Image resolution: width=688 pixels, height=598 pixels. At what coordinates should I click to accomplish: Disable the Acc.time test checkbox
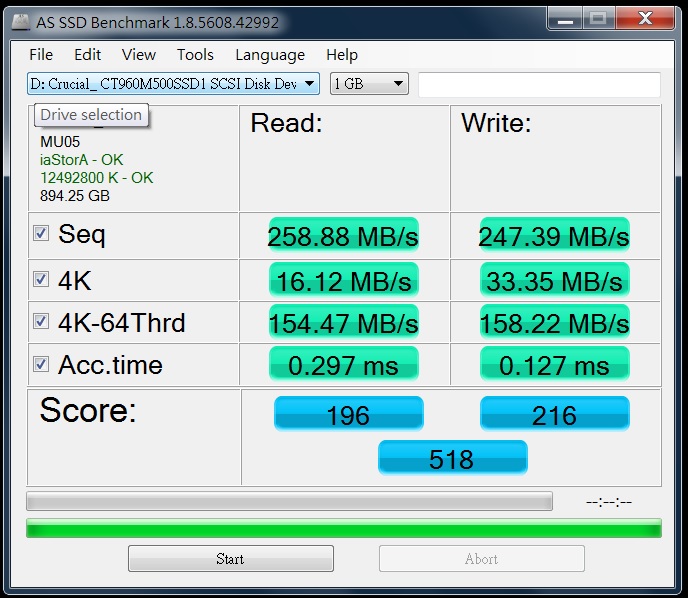[41, 364]
